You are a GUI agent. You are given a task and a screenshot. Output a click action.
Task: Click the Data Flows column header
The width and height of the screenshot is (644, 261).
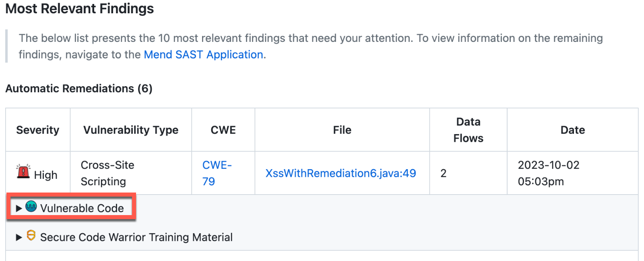(468, 130)
